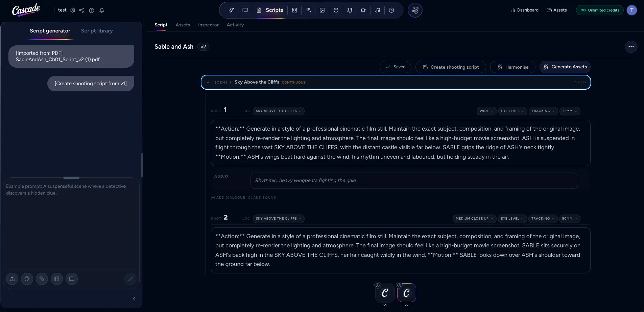Open the Dashboard link

[525, 10]
